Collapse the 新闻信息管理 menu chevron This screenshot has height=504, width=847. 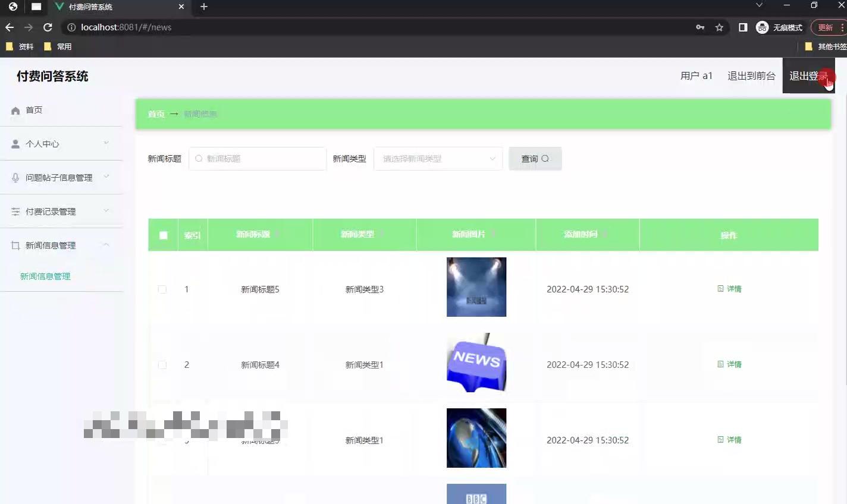point(106,244)
